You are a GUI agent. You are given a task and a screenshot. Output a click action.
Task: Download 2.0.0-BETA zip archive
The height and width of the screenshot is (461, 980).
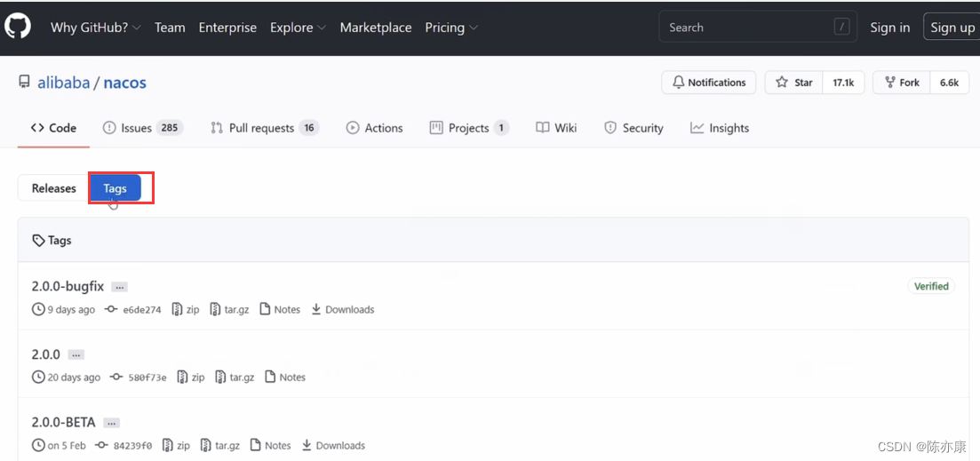(x=176, y=445)
